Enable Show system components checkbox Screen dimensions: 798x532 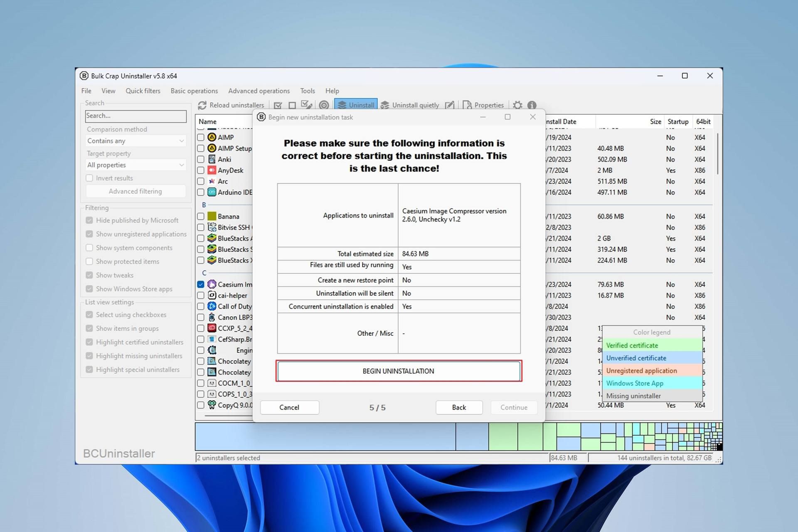[89, 248]
